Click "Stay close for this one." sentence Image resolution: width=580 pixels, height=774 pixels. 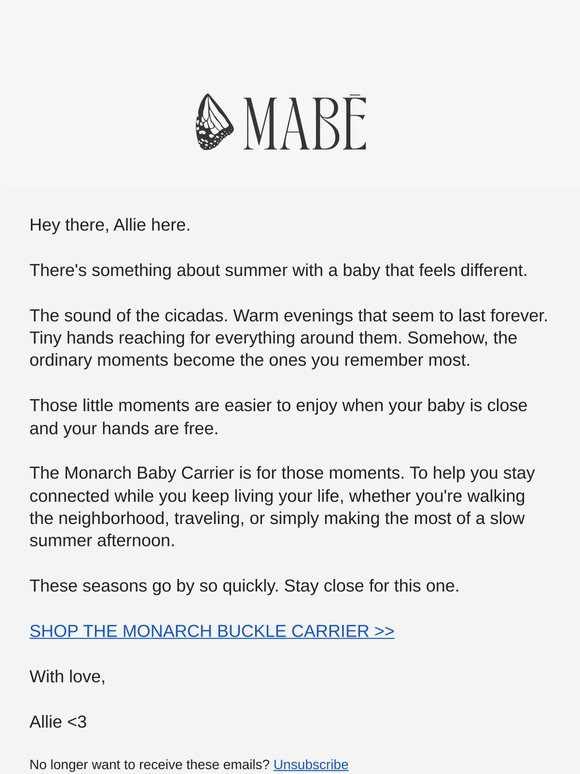point(372,586)
